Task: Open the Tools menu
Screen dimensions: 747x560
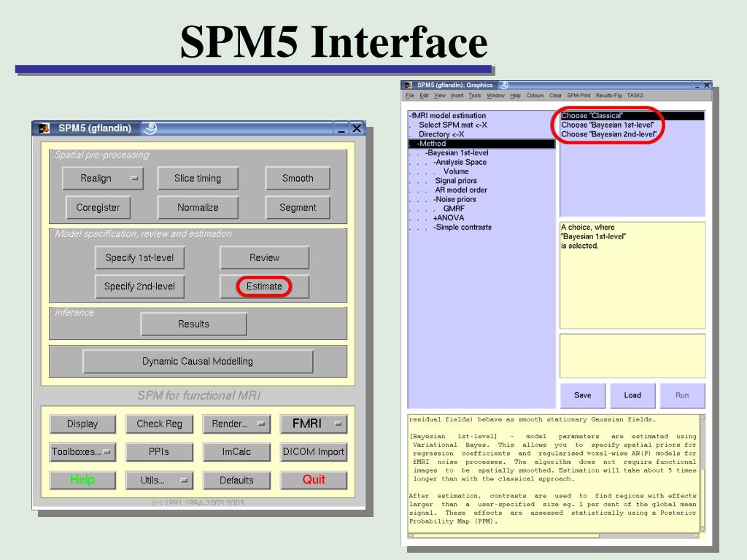Action: [x=474, y=96]
